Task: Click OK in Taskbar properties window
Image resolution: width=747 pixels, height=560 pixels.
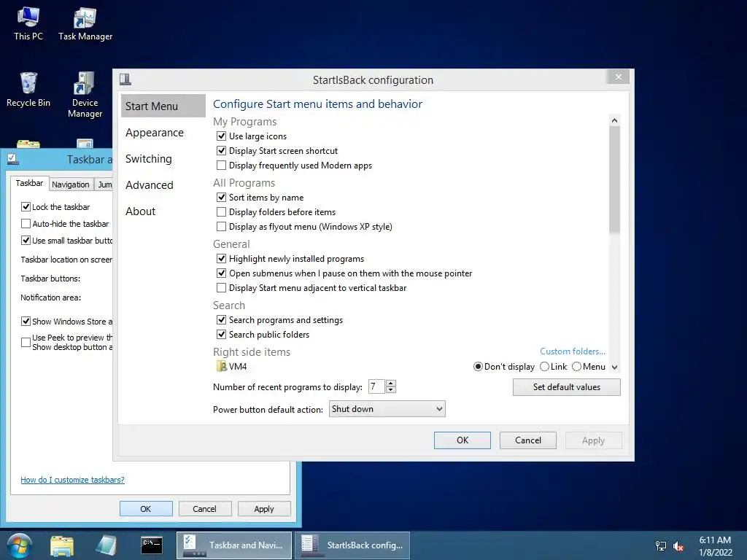Action: [x=146, y=508]
